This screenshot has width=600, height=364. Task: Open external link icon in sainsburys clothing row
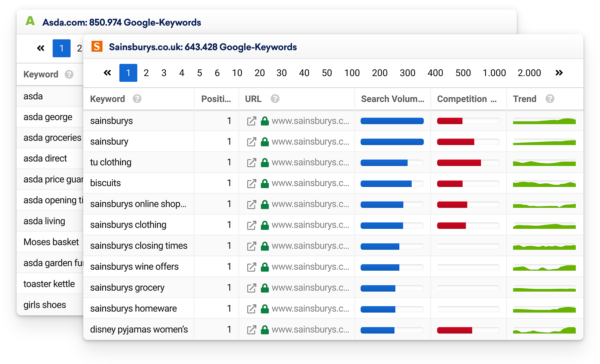[251, 225]
